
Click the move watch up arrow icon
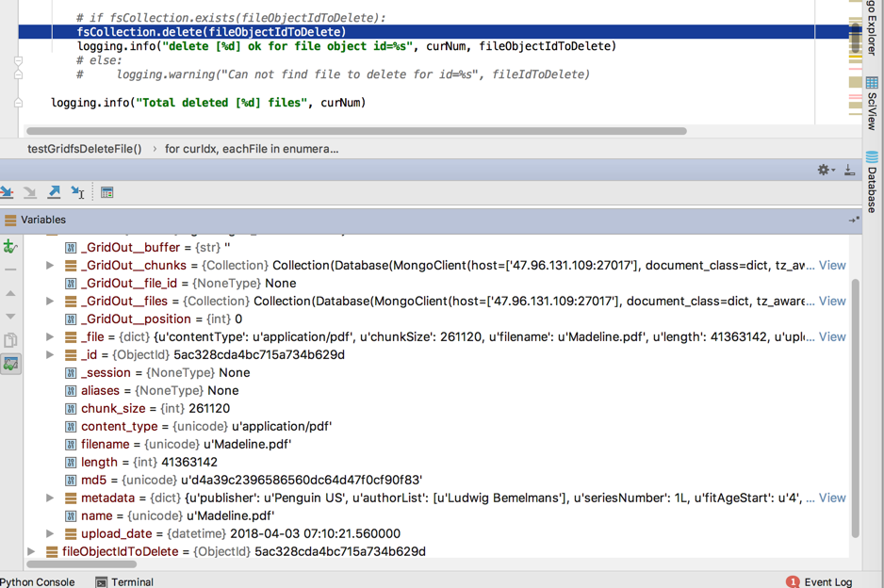[x=10, y=293]
